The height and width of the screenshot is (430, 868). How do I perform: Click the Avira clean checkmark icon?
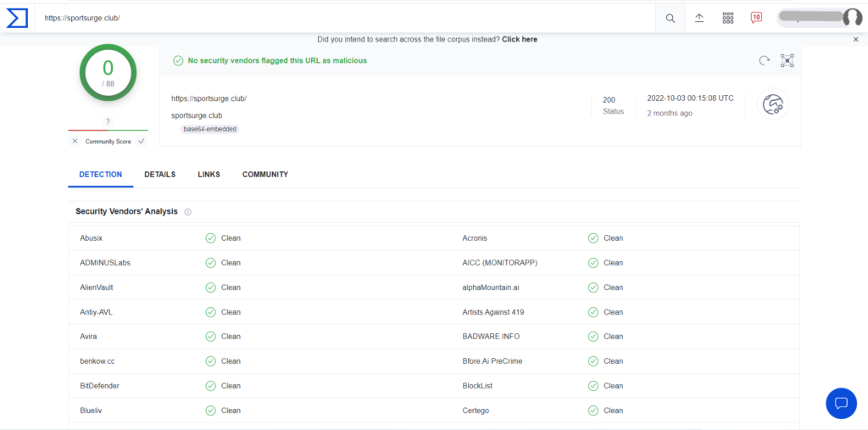click(x=210, y=337)
